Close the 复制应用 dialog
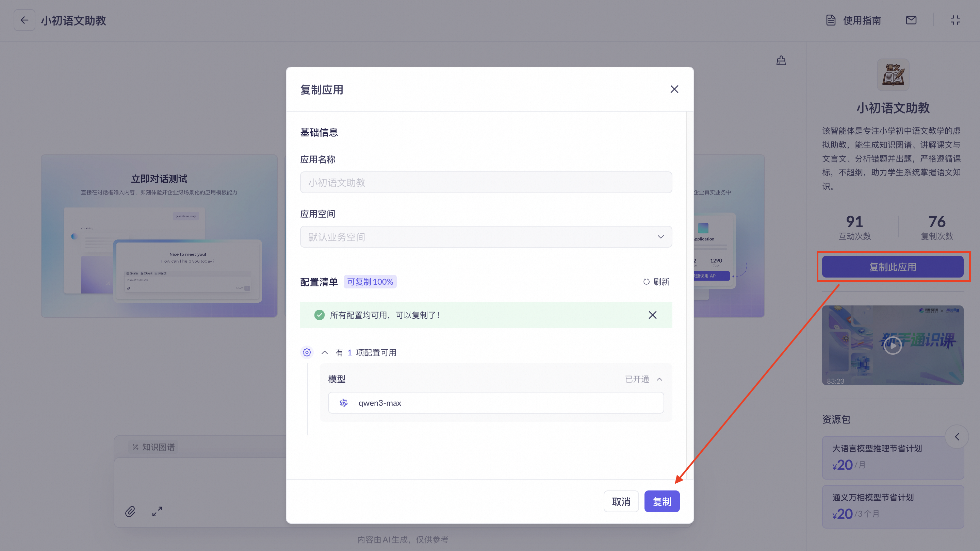This screenshot has height=551, width=980. (674, 89)
